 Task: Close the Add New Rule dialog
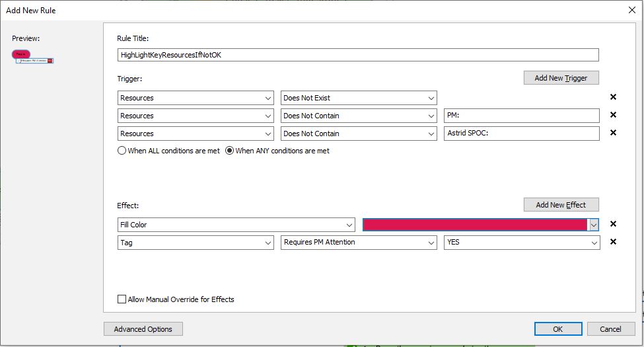pos(631,10)
